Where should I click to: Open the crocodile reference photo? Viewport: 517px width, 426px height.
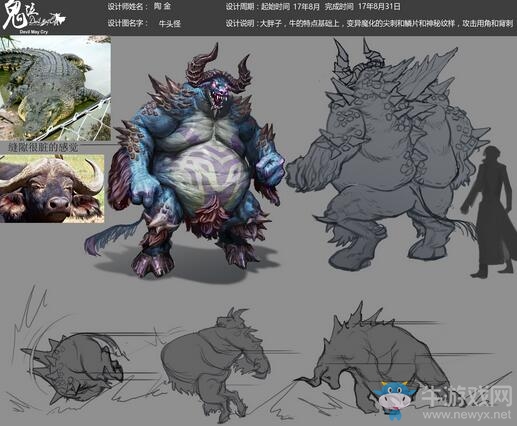[55, 88]
